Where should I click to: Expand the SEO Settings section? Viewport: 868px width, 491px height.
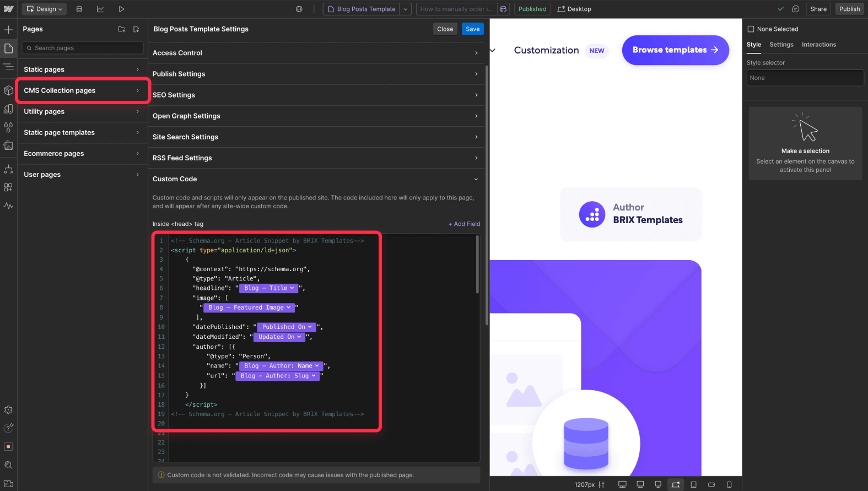[316, 95]
